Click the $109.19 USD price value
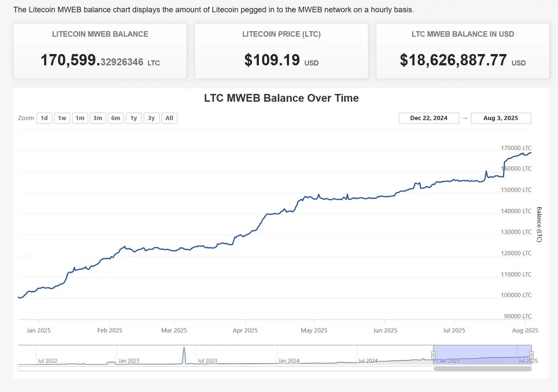Image resolution: width=558 pixels, height=392 pixels. tap(281, 60)
